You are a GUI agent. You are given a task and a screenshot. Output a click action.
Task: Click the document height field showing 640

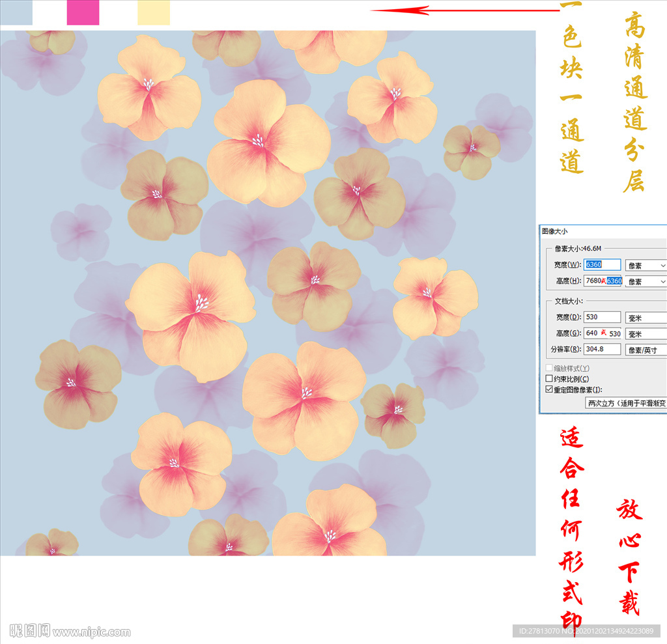[603, 333]
